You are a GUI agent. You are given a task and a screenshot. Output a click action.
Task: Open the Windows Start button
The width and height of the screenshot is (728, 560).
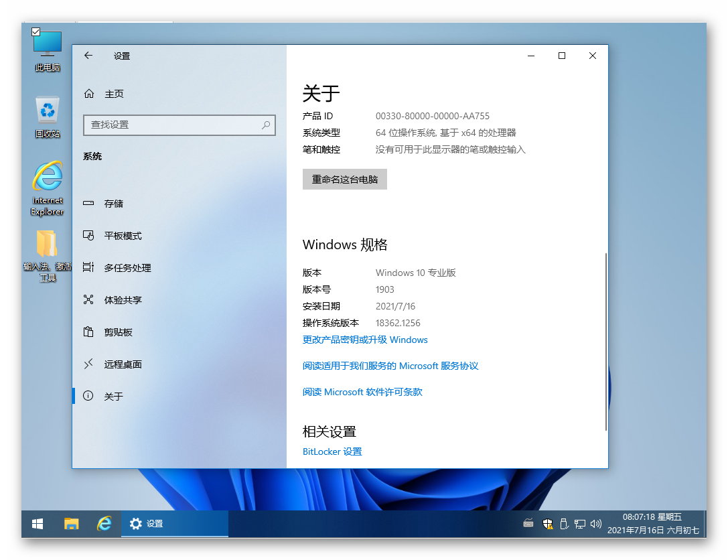click(x=38, y=524)
